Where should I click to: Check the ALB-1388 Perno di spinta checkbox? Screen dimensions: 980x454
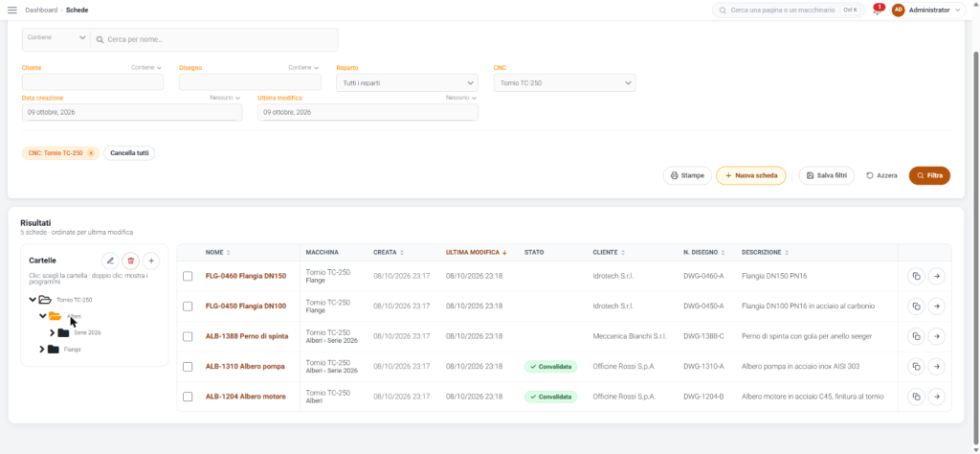pos(188,336)
